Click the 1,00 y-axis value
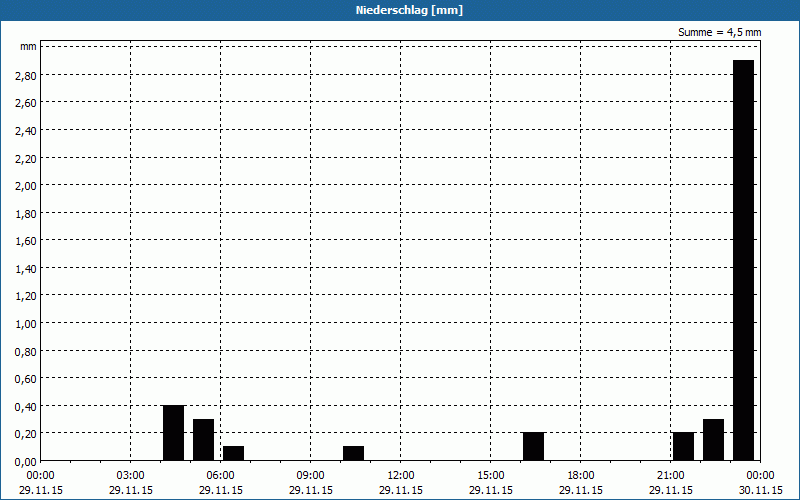The height and width of the screenshot is (500, 800). [x=27, y=324]
